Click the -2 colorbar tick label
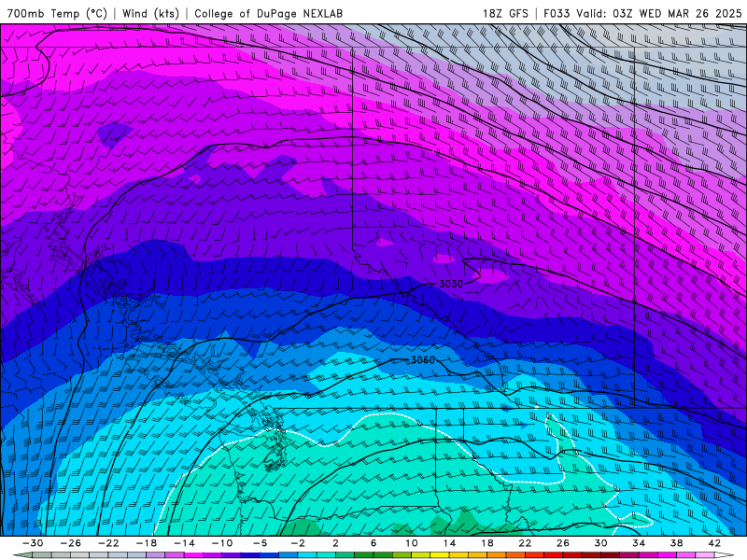 coord(298,543)
